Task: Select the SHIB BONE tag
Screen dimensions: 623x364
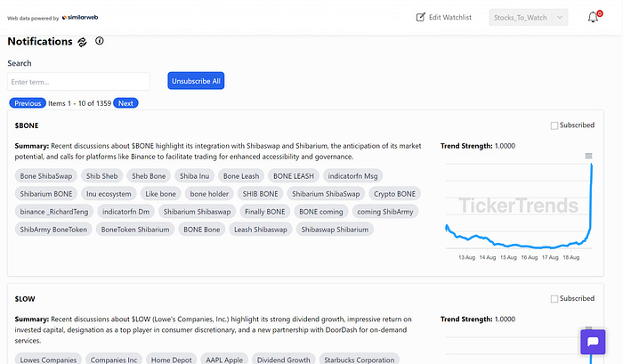Action: click(x=260, y=194)
